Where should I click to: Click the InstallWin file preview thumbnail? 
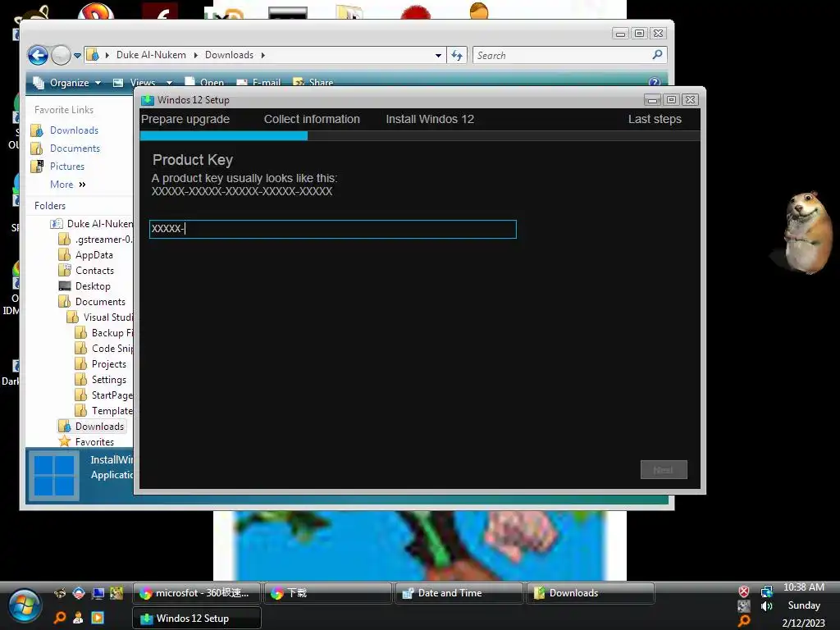[54, 475]
